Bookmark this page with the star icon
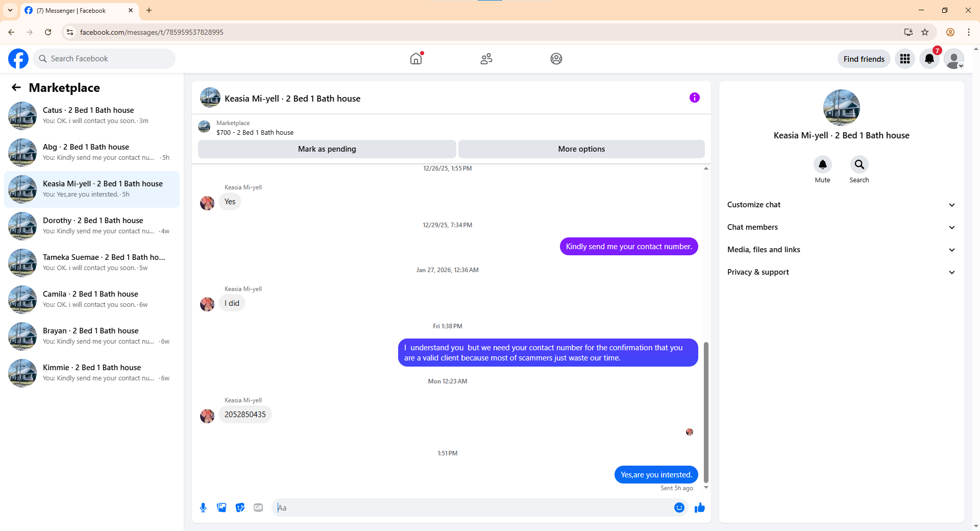Image resolution: width=980 pixels, height=531 pixels. (925, 32)
